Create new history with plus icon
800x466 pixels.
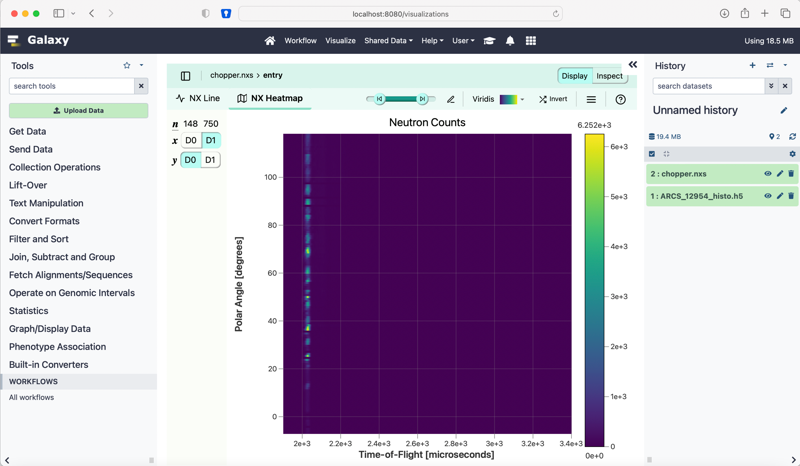point(753,66)
